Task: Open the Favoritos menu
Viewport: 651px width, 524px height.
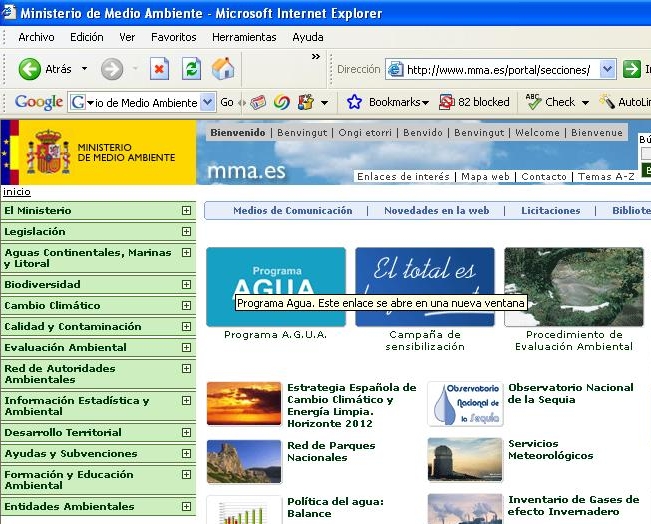Action: pos(173,37)
